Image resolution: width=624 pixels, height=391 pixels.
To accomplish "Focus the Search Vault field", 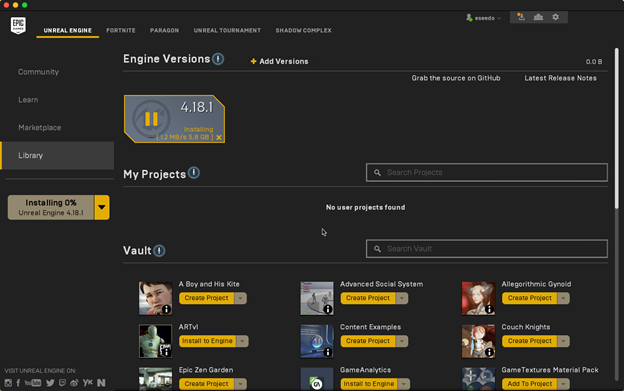I will point(487,249).
